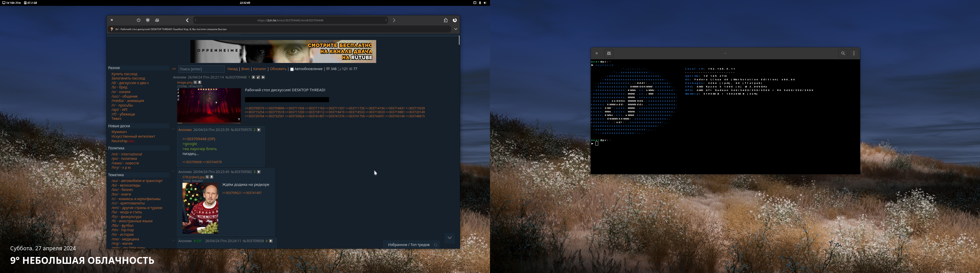The image size is (980, 273).
Task: Click reply link >>303744578
Action: (x=212, y=162)
